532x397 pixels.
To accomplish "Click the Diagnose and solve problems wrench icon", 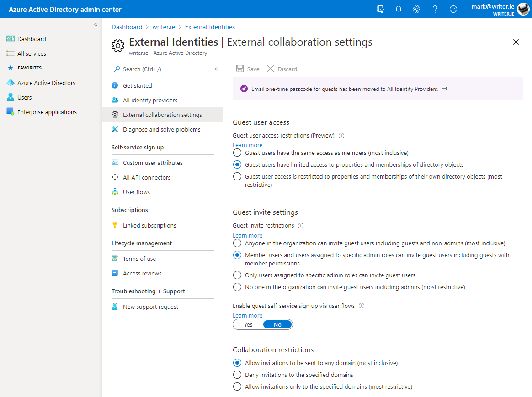I will pos(115,129).
